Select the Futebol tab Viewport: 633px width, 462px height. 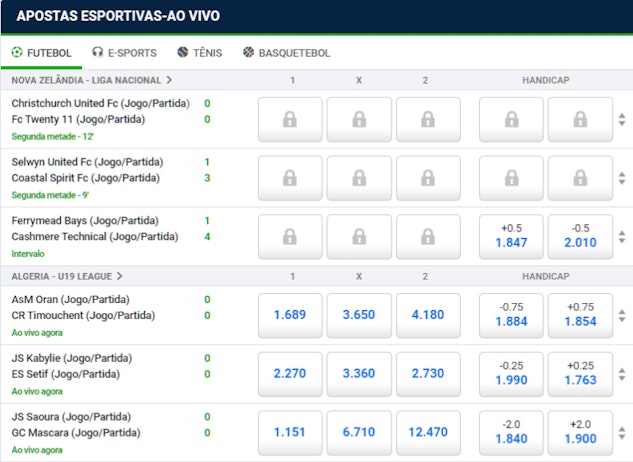pyautogui.click(x=41, y=53)
